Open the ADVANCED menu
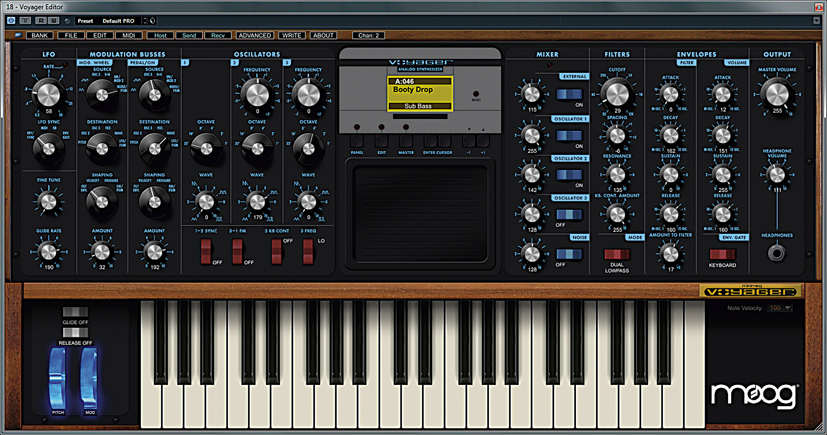 click(255, 35)
